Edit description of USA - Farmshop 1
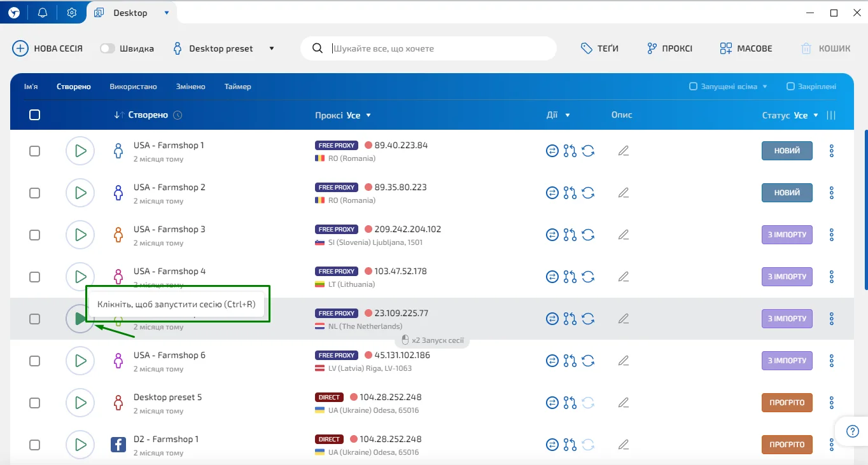The height and width of the screenshot is (465, 868). click(624, 151)
